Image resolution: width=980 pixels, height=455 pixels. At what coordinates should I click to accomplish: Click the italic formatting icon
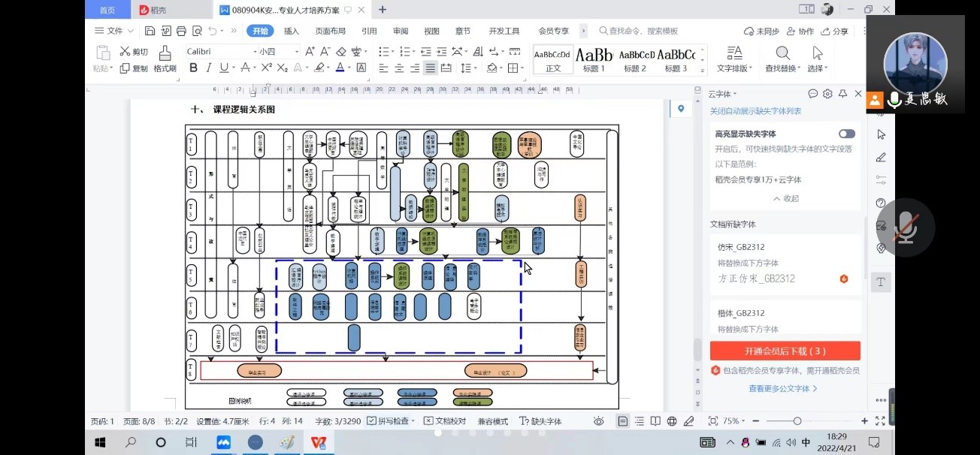[x=209, y=68]
